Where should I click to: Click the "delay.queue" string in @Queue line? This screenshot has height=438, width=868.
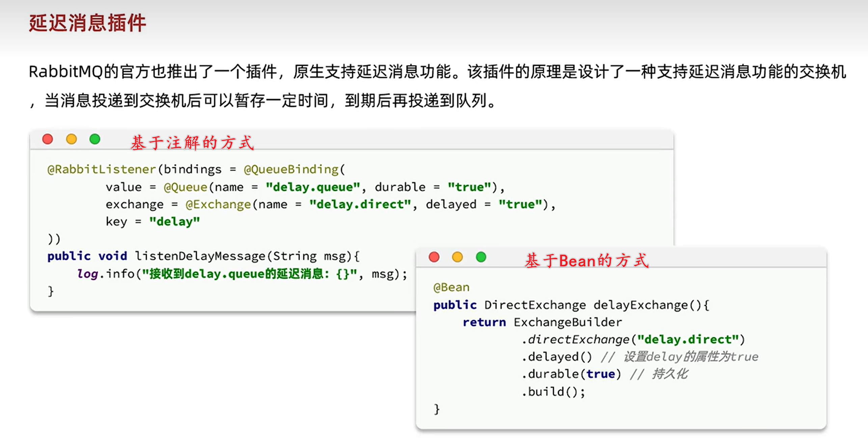313,187
